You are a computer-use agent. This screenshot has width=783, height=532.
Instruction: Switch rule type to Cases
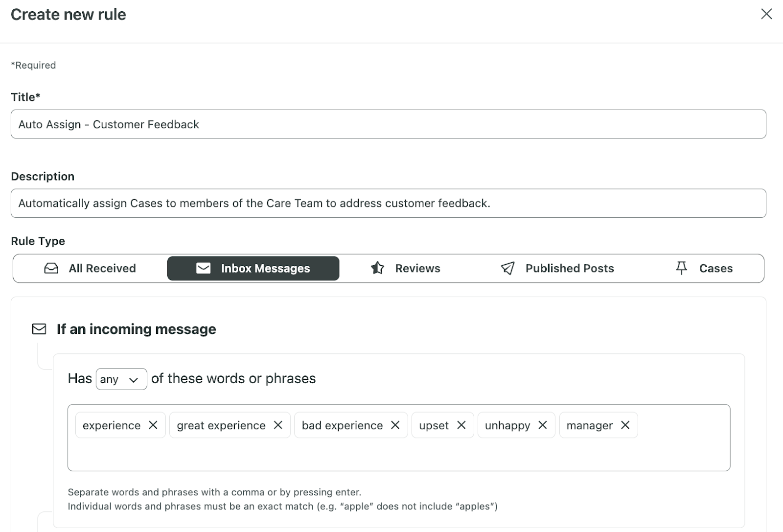coord(704,268)
